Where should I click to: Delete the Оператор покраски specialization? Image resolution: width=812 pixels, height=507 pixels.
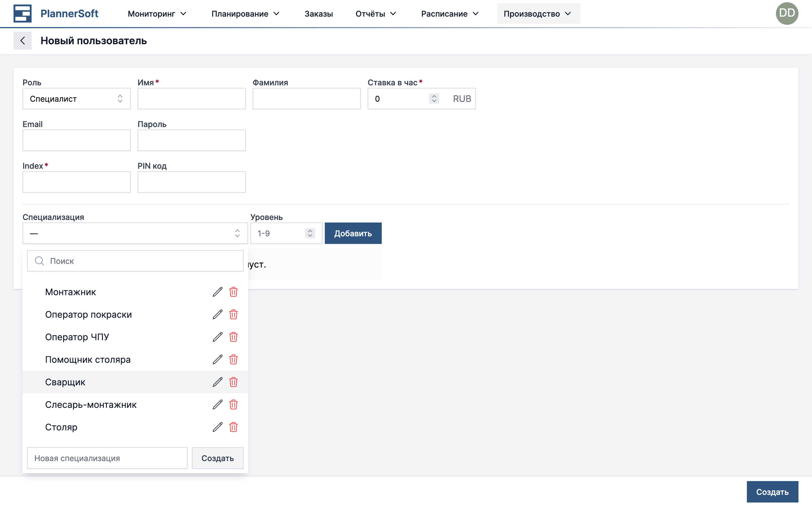pos(233,315)
